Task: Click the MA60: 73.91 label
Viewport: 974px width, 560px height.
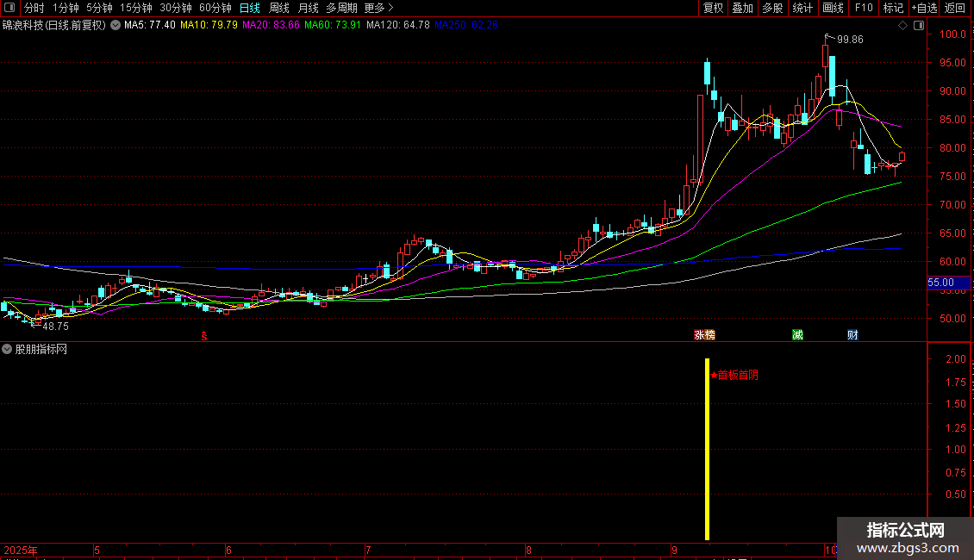Action: tap(333, 25)
